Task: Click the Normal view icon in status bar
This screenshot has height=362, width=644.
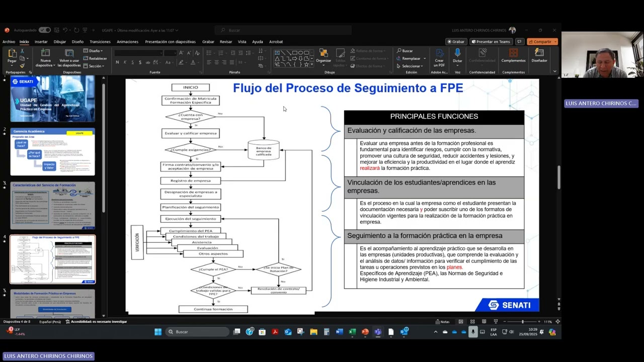Action: 460,322
